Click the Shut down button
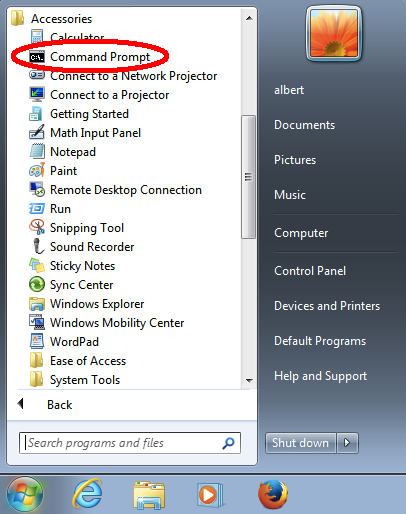406x514 pixels. click(300, 443)
